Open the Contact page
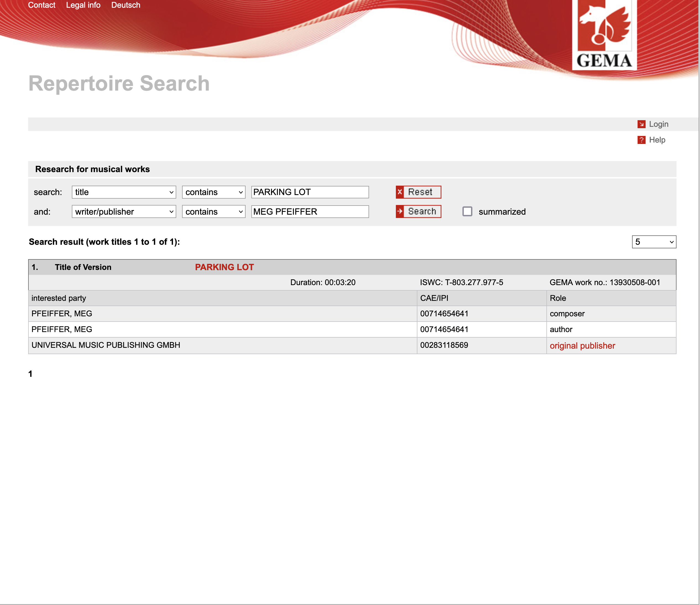Screen dimensions: 700x605 (x=41, y=5)
